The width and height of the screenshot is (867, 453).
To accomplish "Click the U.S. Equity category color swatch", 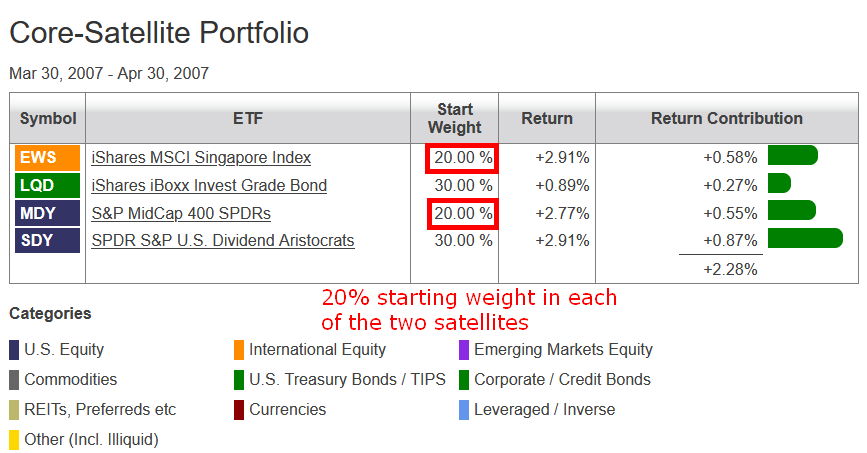I will pyautogui.click(x=14, y=350).
